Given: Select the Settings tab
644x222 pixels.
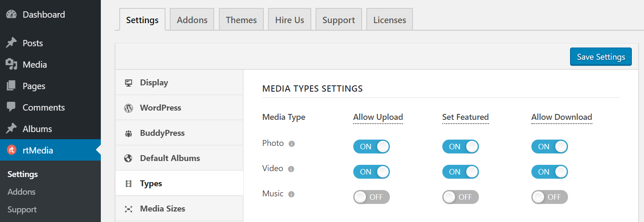Looking at the screenshot, I should (142, 19).
